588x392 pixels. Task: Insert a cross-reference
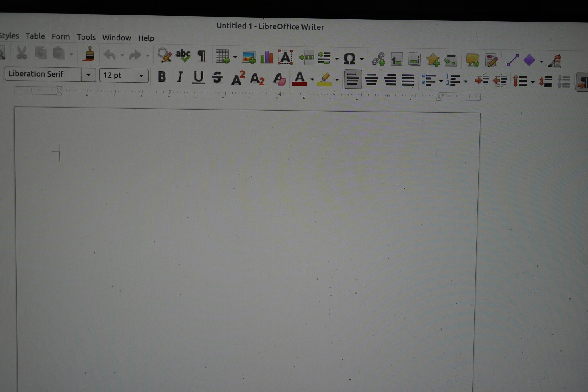tap(451, 60)
